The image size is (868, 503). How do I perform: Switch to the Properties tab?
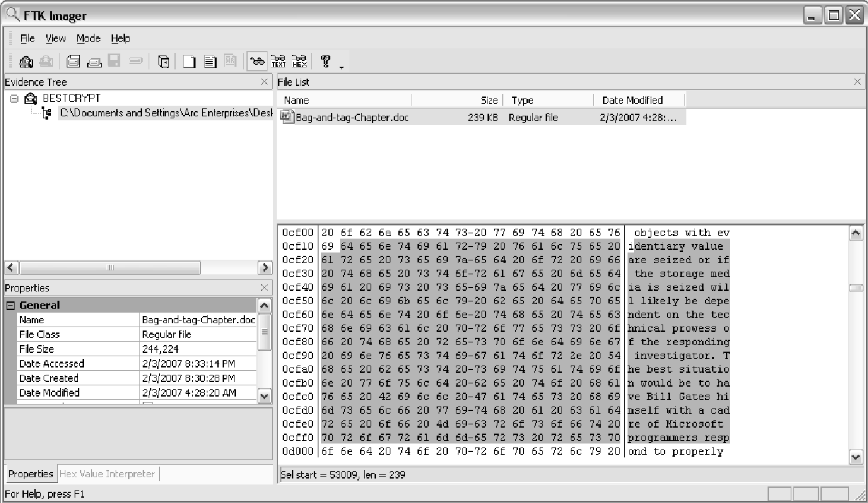30,474
